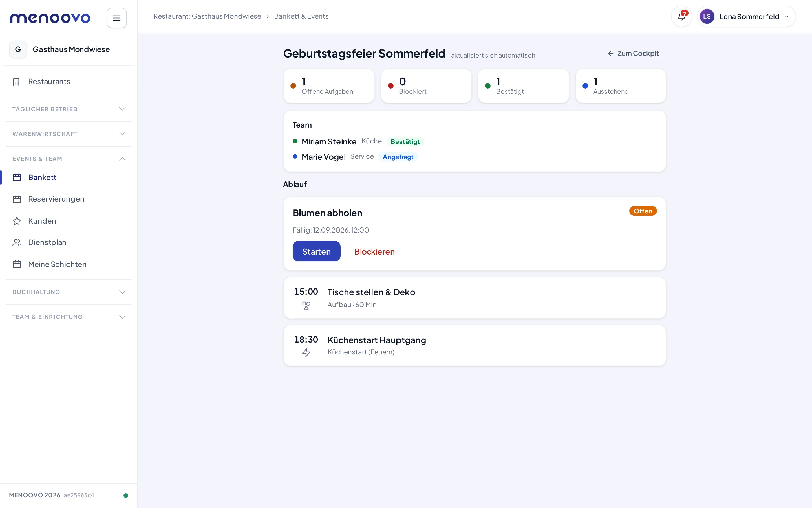Click the Bankett calendar icon

(x=17, y=178)
